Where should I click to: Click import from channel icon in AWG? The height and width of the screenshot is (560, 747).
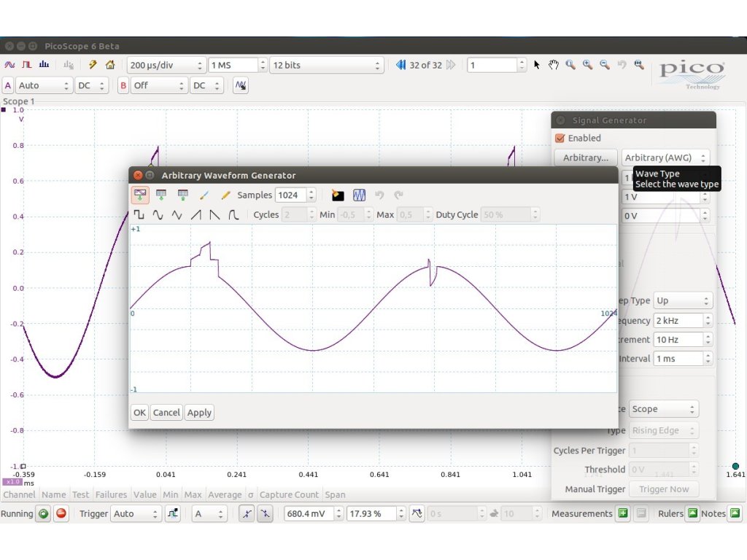click(140, 195)
